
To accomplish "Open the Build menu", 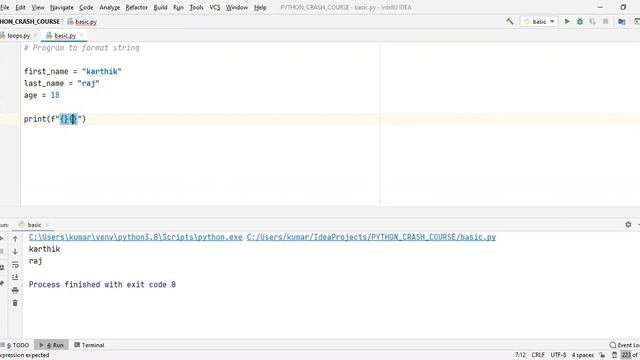I will (160, 7).
